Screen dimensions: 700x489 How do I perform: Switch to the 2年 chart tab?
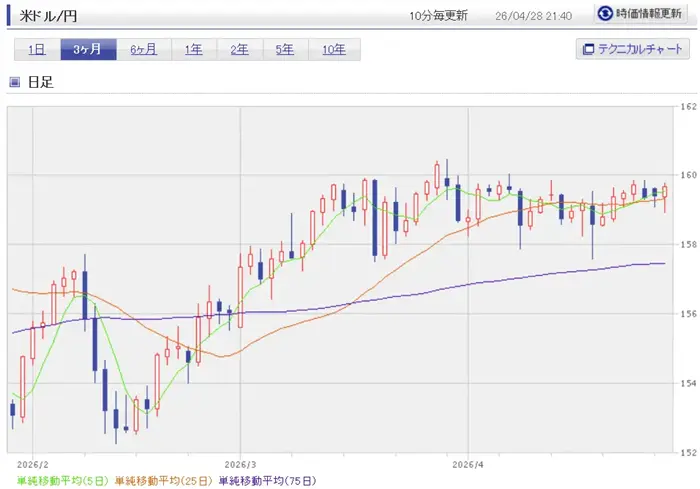240,50
